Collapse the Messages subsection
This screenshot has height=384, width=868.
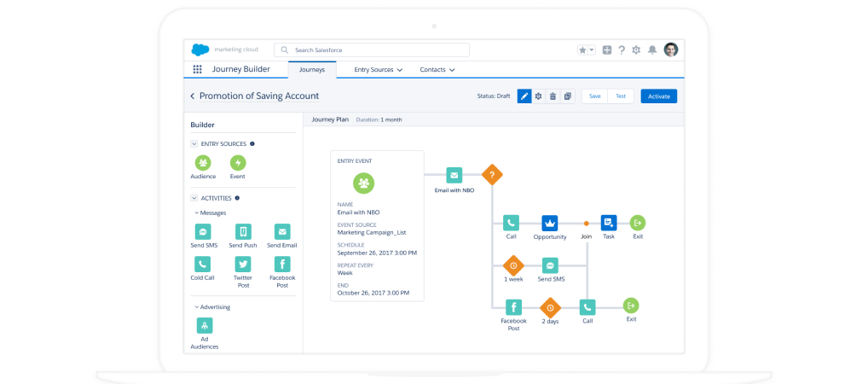(196, 212)
